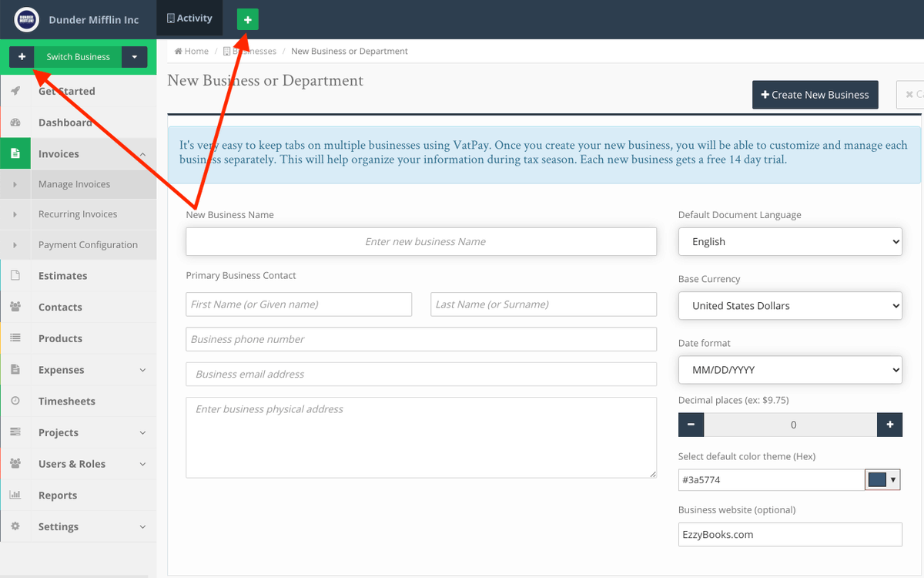Click the Dunder Mifflin Inc title
Viewport: 924px width, 578px height.
[94, 19]
